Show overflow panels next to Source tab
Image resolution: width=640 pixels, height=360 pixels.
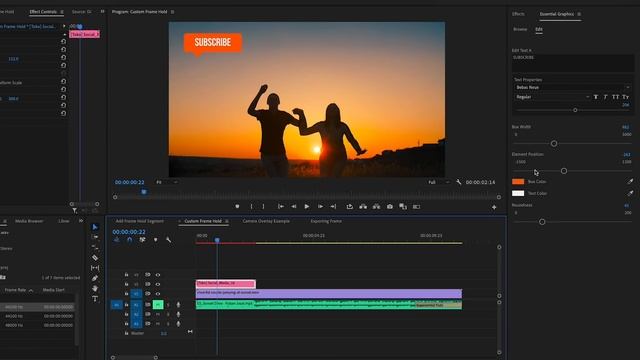click(102, 12)
